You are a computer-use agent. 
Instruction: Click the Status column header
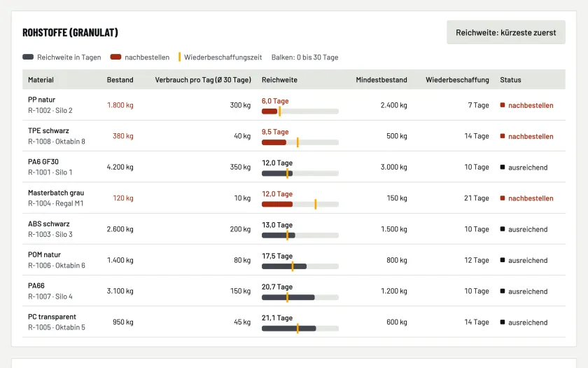coord(510,80)
